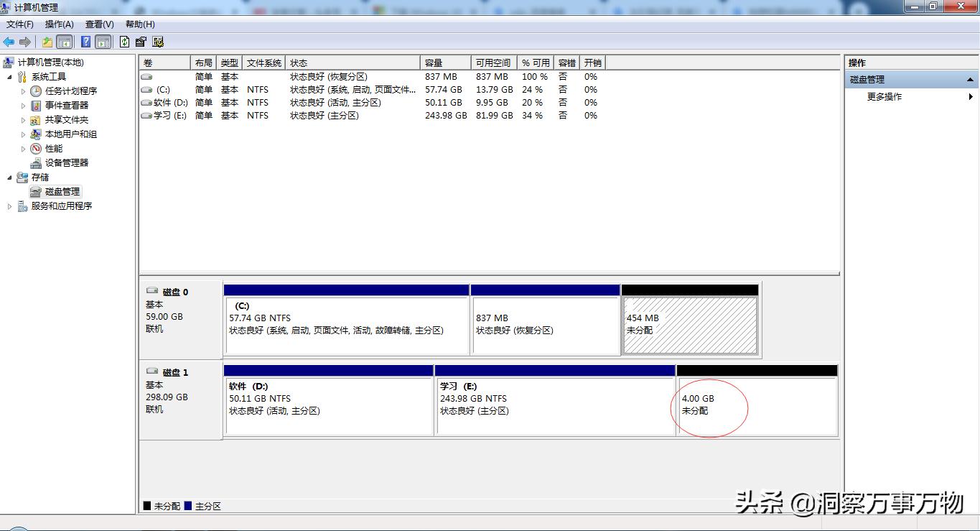This screenshot has width=980, height=531.
Task: Select the unnamed recovery volume's drive icon
Action: [x=146, y=77]
